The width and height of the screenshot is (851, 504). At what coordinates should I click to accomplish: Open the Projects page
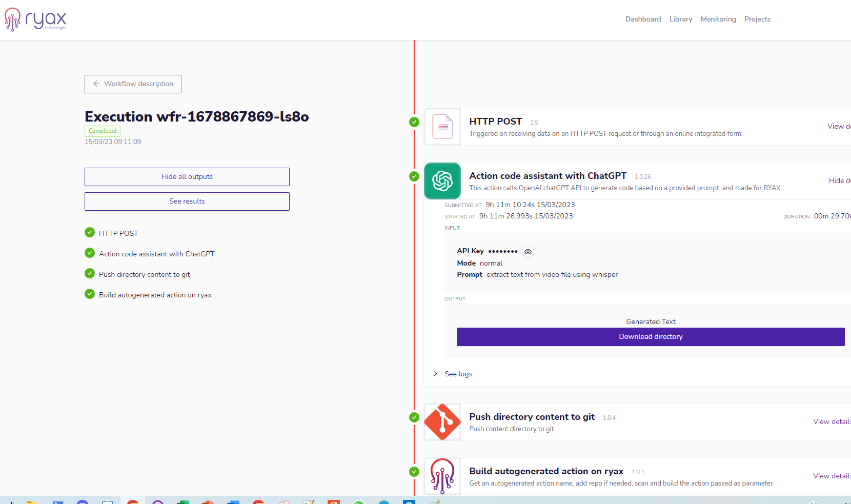click(757, 19)
